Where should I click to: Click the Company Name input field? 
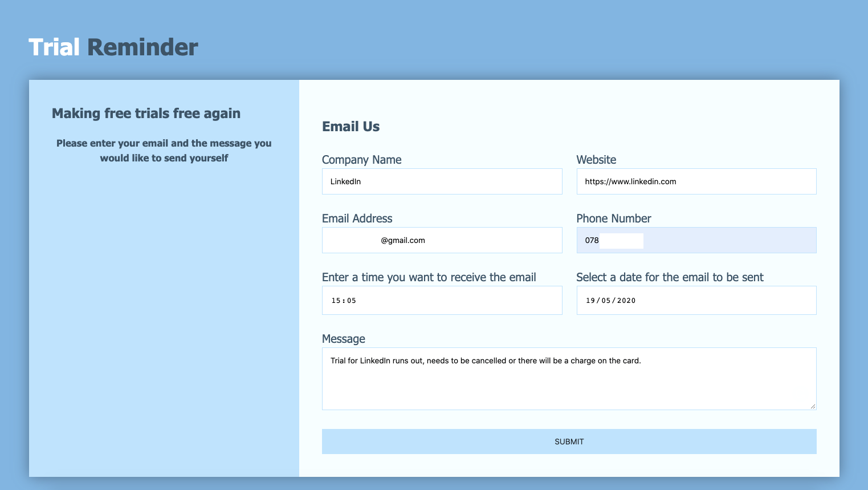pos(442,181)
